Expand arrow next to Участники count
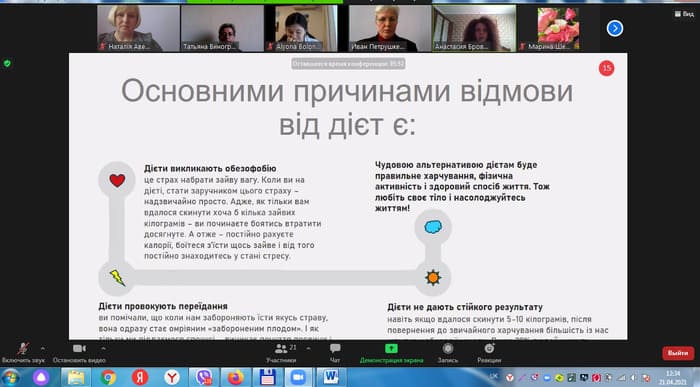Image resolution: width=700 pixels, height=387 pixels. click(308, 348)
